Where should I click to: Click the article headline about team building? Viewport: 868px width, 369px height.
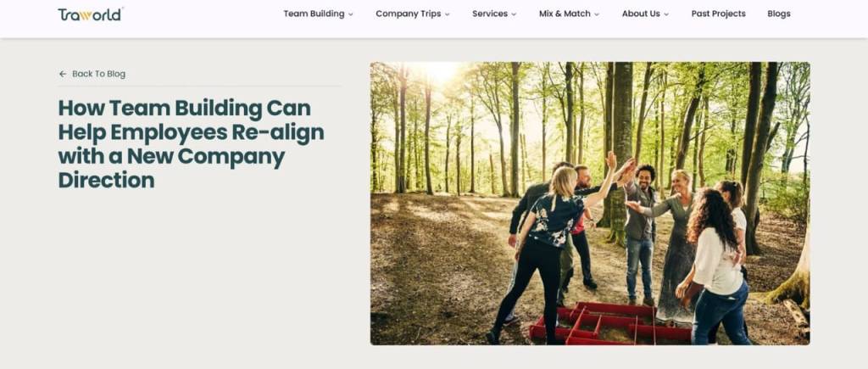(x=191, y=144)
